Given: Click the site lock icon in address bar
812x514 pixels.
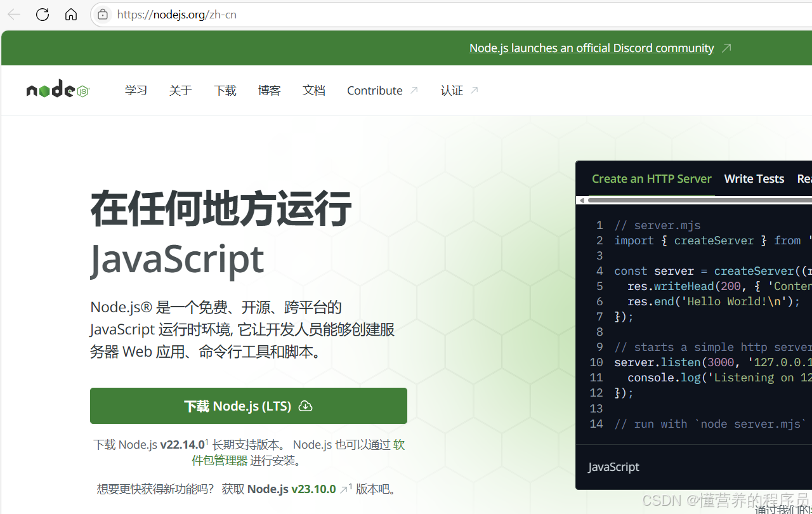Looking at the screenshot, I should tap(103, 14).
